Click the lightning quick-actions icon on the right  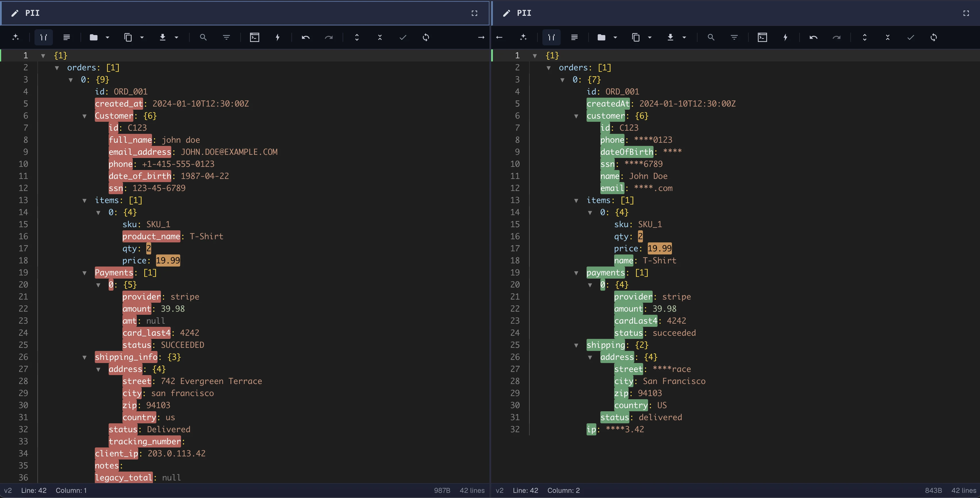(x=785, y=37)
